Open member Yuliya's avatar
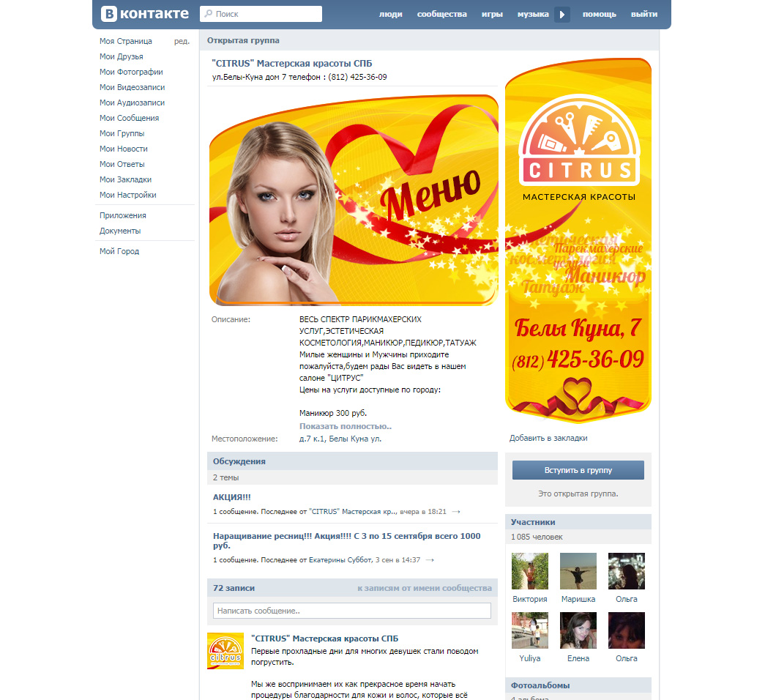776x700 pixels. coord(530,630)
